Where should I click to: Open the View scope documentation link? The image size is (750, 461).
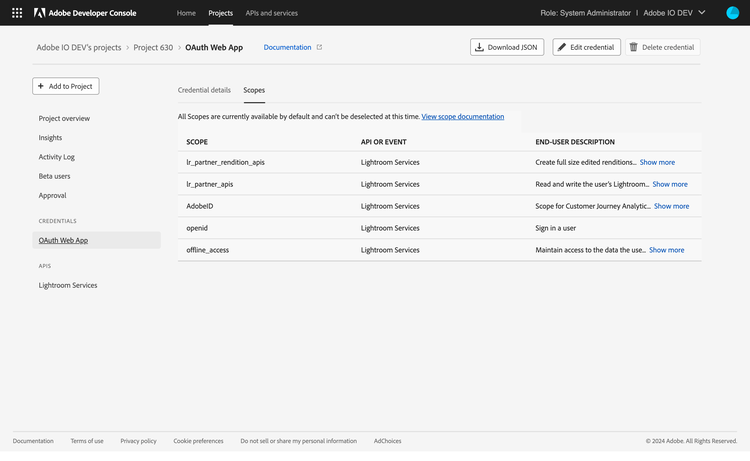click(463, 117)
